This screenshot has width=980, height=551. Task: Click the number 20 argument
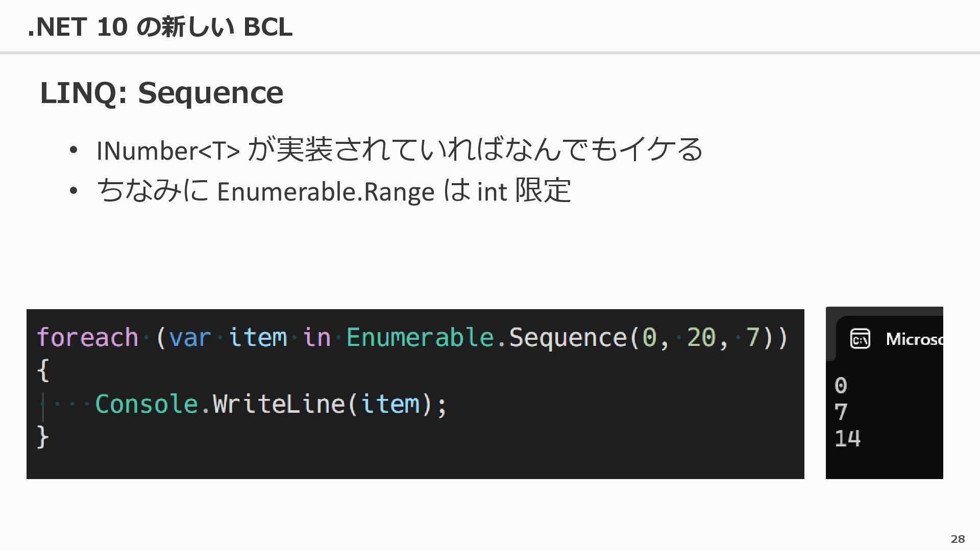pos(701,337)
